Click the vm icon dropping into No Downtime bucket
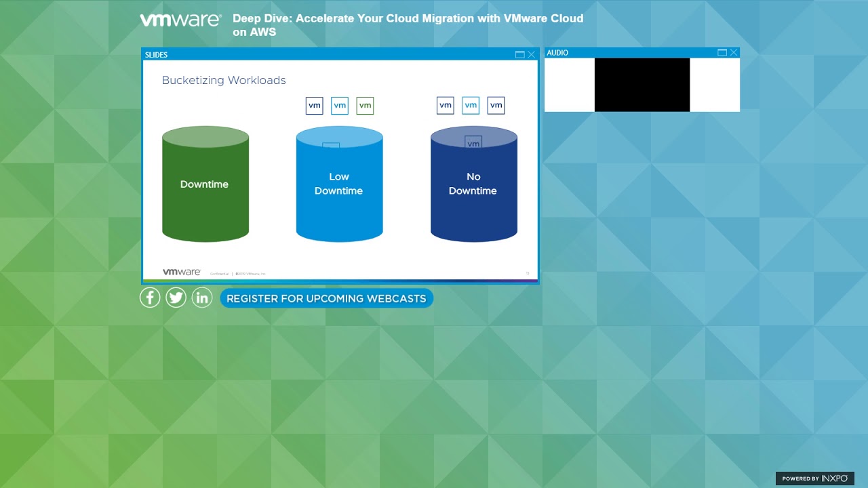Screen dimensions: 868x488 tap(473, 142)
